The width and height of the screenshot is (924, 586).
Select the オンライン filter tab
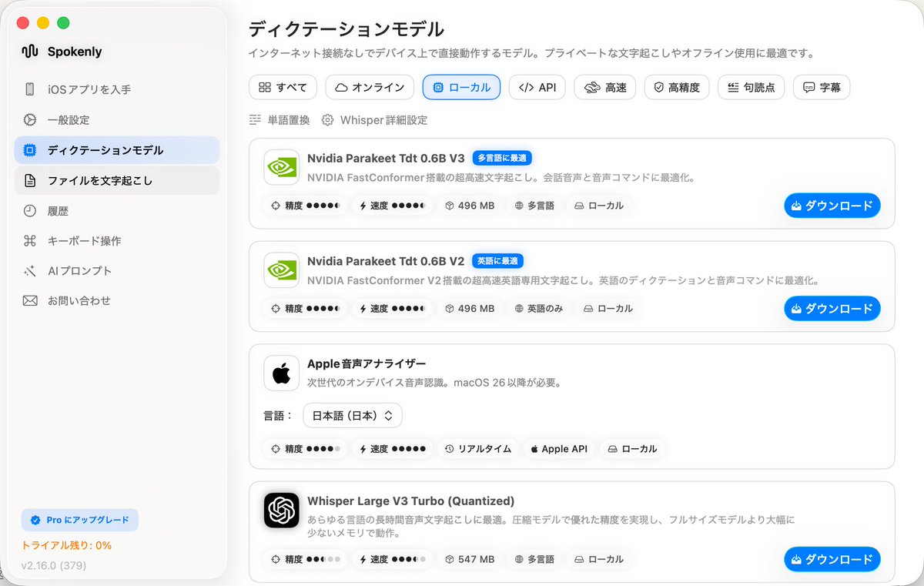coord(370,87)
